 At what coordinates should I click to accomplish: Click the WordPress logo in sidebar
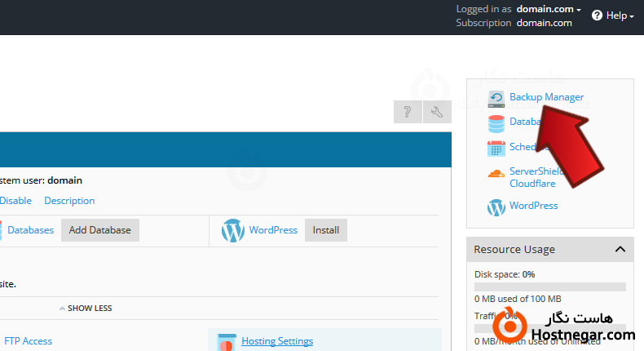(496, 207)
